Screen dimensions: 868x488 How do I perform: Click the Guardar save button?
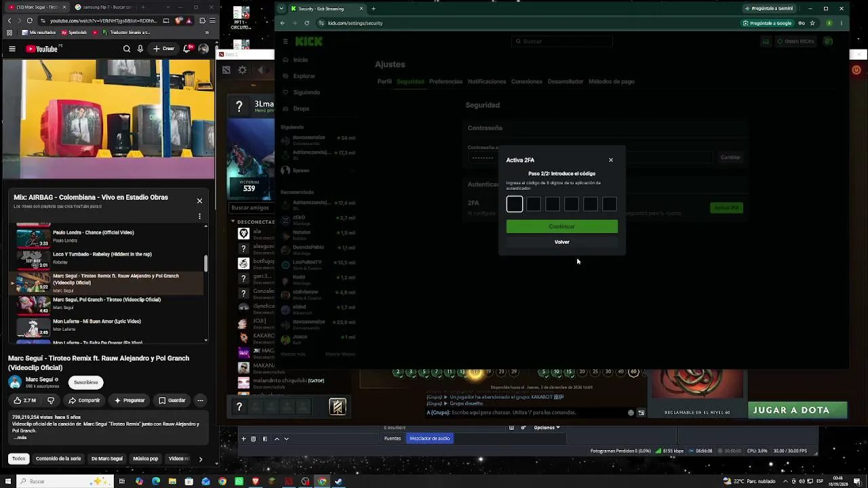click(x=172, y=401)
